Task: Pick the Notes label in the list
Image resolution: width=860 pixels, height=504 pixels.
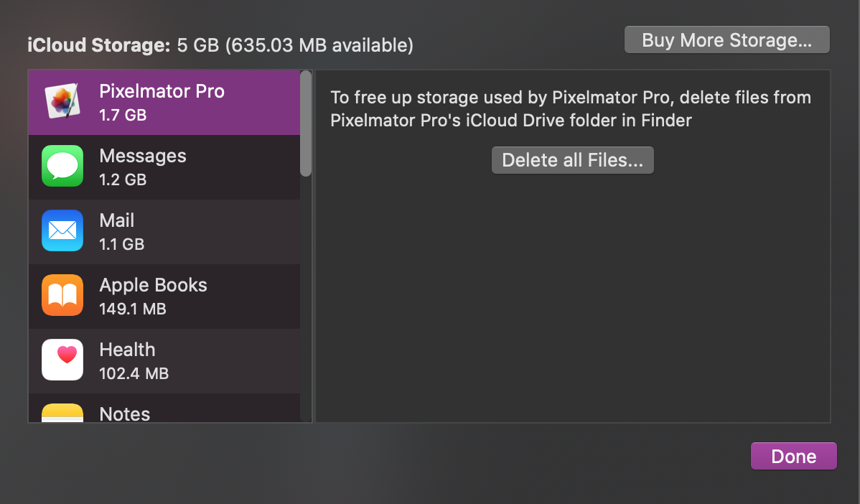Action: [125, 414]
